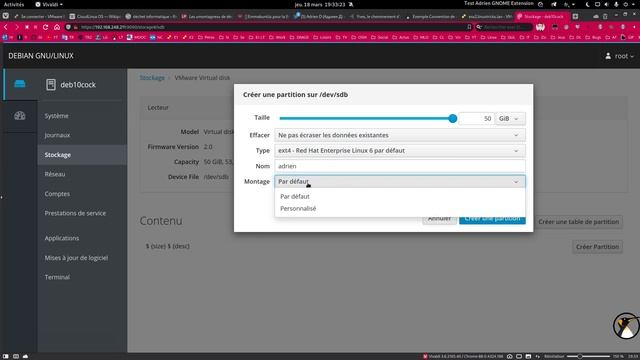The image size is (640, 360).
Task: Click the night light icon in top bar
Action: click(587, 4)
